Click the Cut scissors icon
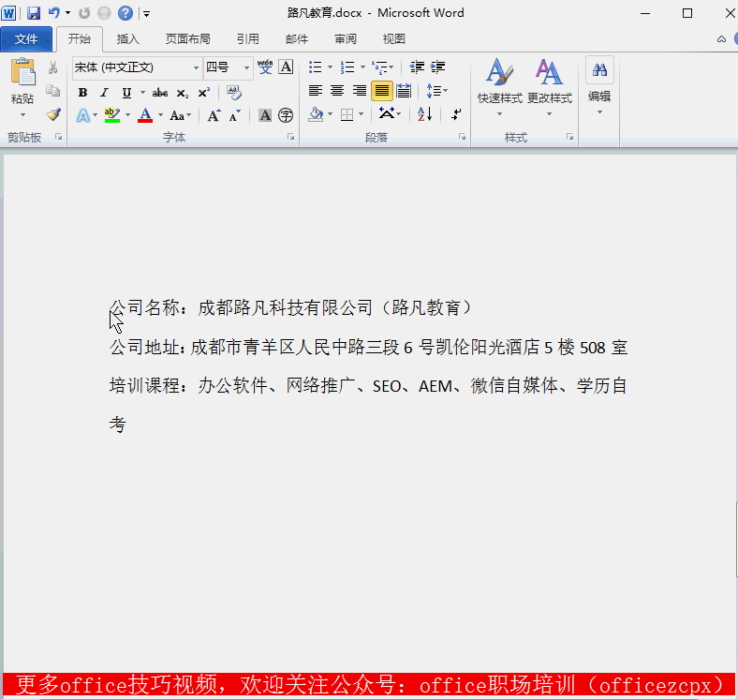Image resolution: width=738 pixels, height=700 pixels. (x=52, y=67)
